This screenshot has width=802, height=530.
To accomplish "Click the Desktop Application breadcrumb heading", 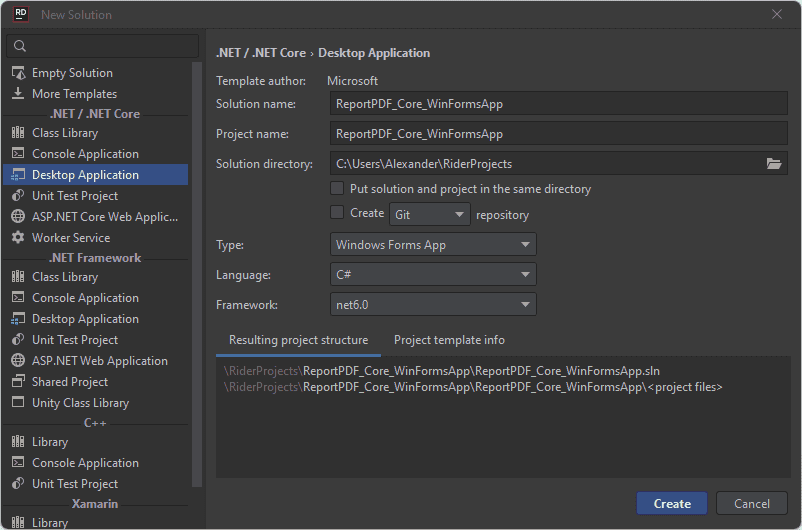I will pyautogui.click(x=374, y=53).
